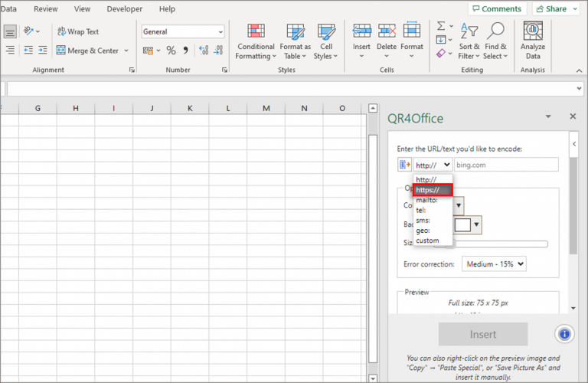Open Format as Table gallery
Viewport: 588px width, 383px height.
point(295,41)
